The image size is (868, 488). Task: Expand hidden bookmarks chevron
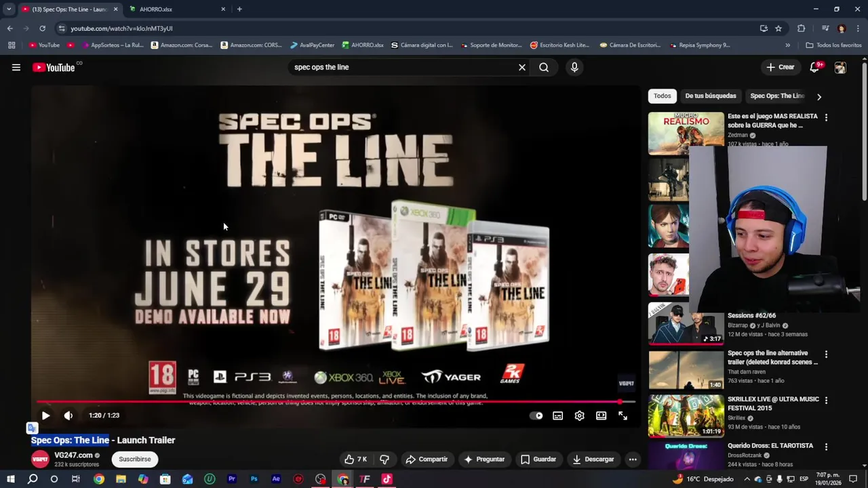click(787, 45)
